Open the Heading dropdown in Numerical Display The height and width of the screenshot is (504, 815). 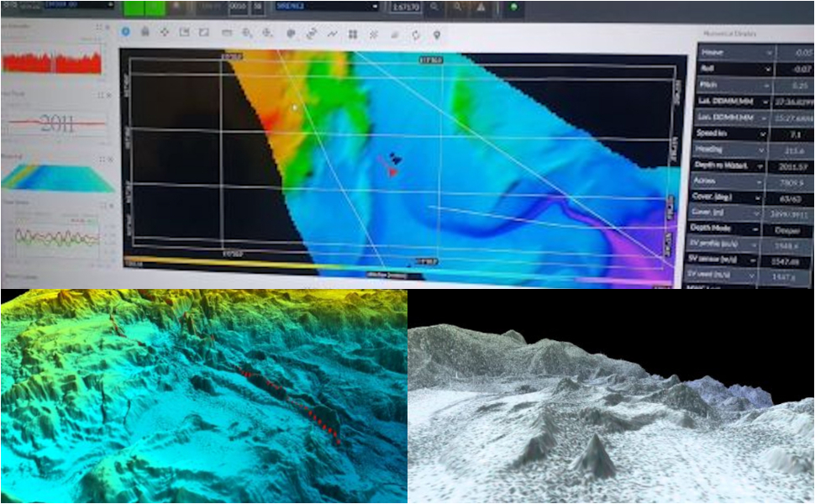[x=760, y=149]
